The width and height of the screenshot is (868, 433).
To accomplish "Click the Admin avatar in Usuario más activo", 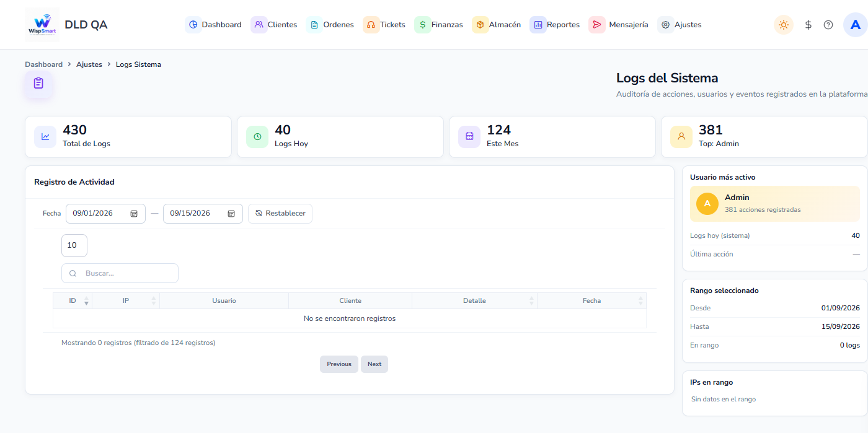I will 707,204.
